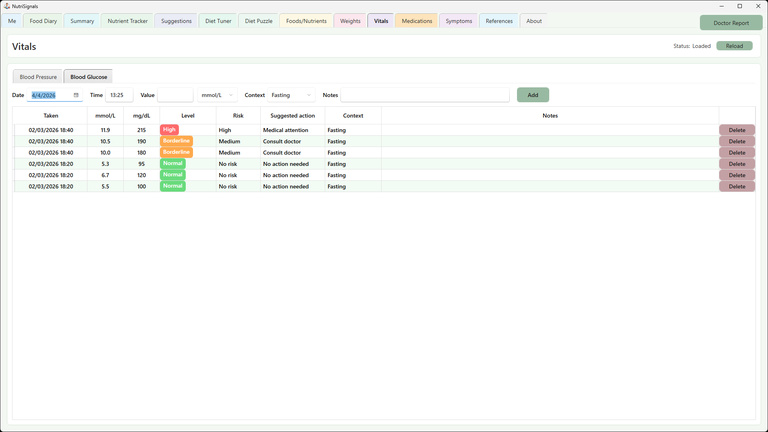This screenshot has height=432, width=768.
Task: Click the Doctor Report button
Action: coord(731,23)
